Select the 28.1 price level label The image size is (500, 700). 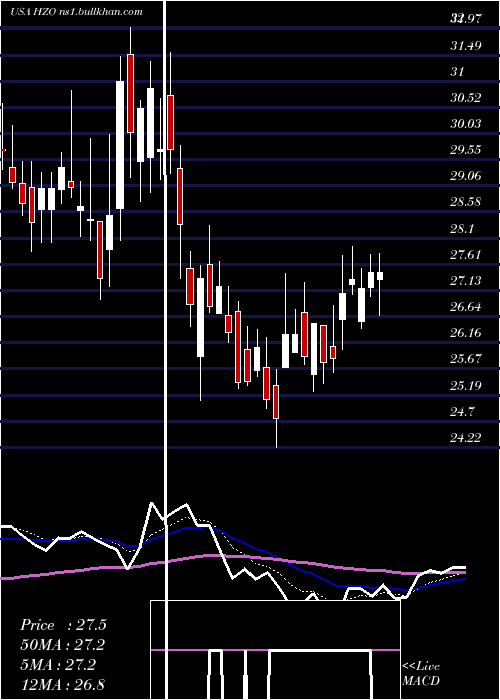462,229
